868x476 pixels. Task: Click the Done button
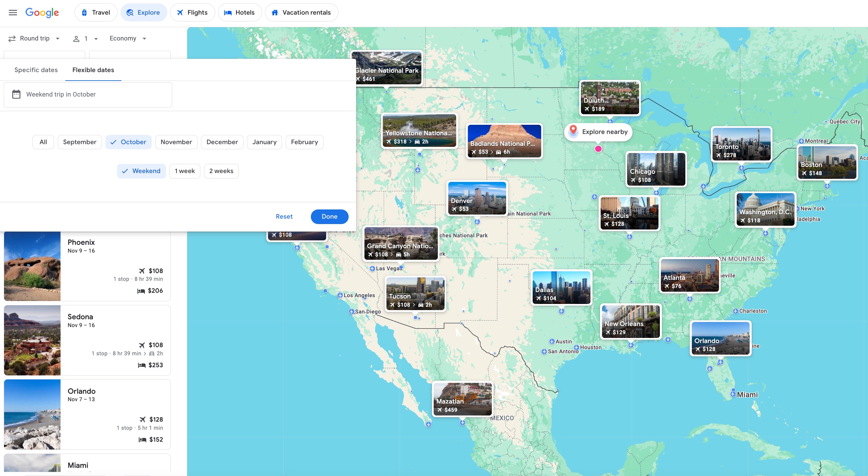(329, 217)
